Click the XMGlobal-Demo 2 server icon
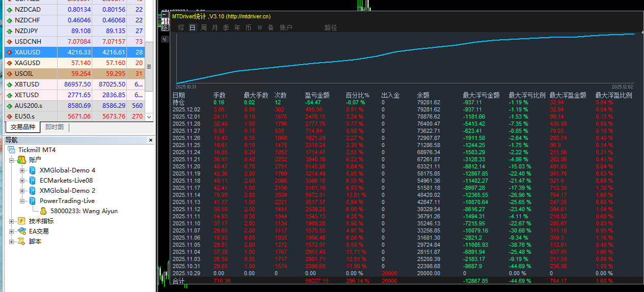This screenshot has width=644, height=292. 32,190
